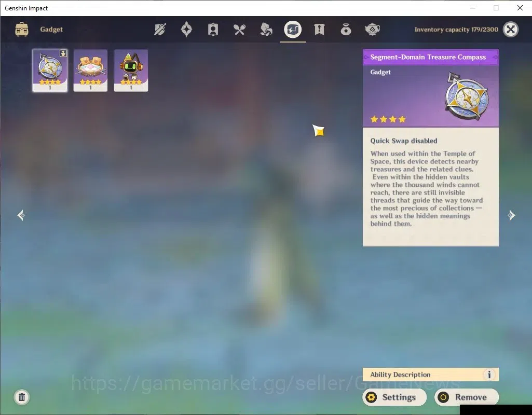Viewport: 532px width, 415px height.
Task: Go to next inventory category arrow
Action: [511, 215]
